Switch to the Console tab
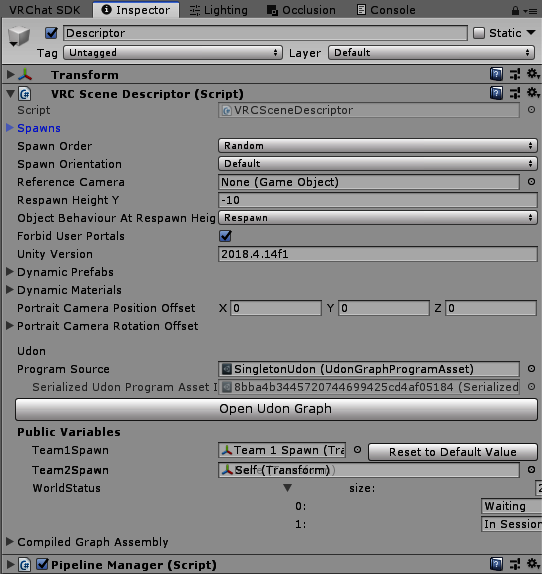This screenshot has height=574, width=542. [x=386, y=10]
